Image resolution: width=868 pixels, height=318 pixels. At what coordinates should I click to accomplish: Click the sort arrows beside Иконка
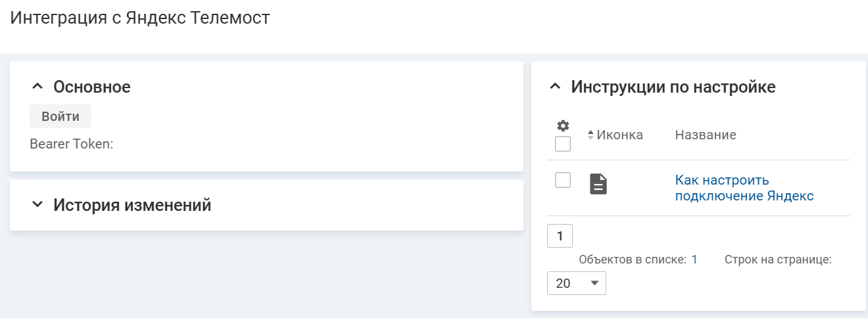tap(591, 135)
